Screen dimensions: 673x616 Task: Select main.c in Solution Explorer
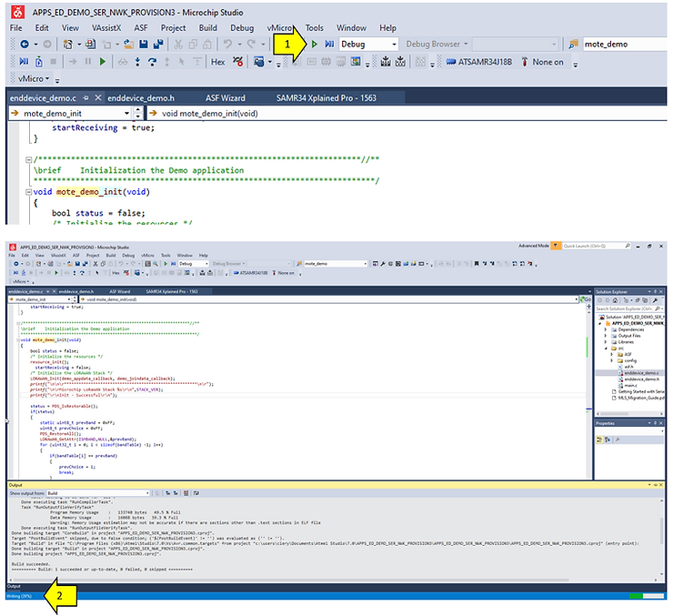pos(630,386)
